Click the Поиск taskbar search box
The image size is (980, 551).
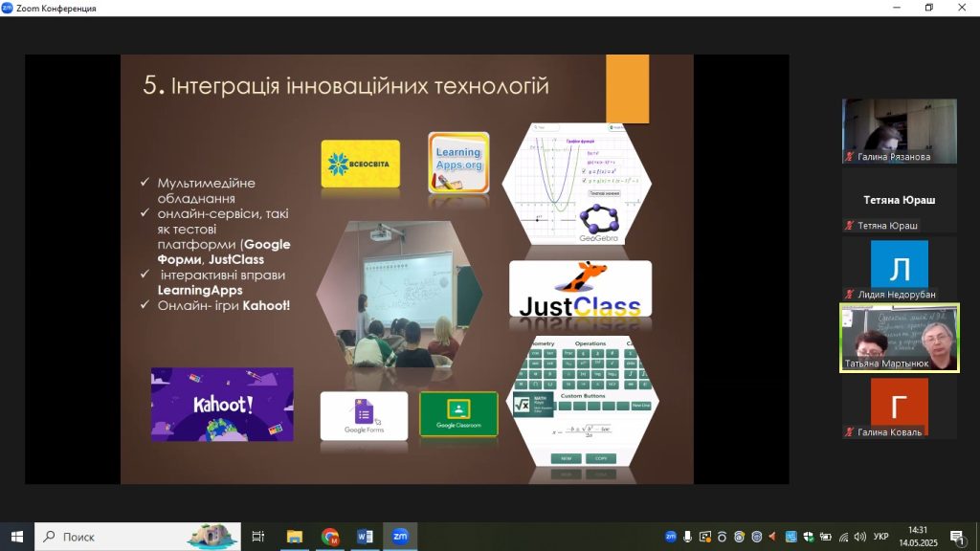138,537
